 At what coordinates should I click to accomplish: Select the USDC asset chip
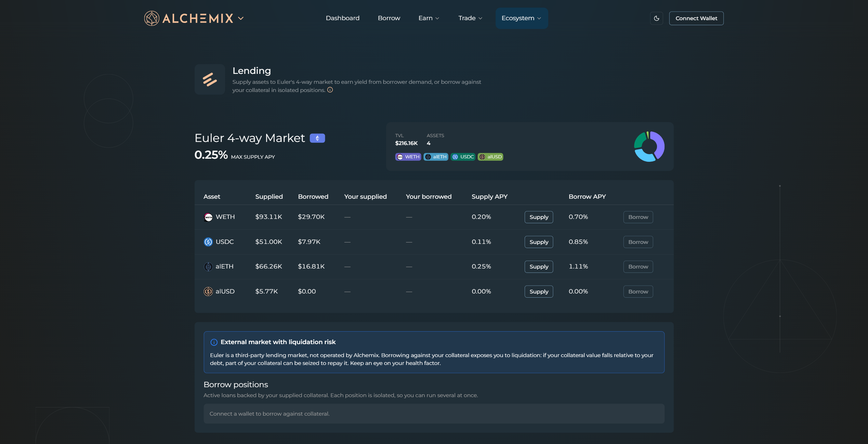tap(463, 157)
